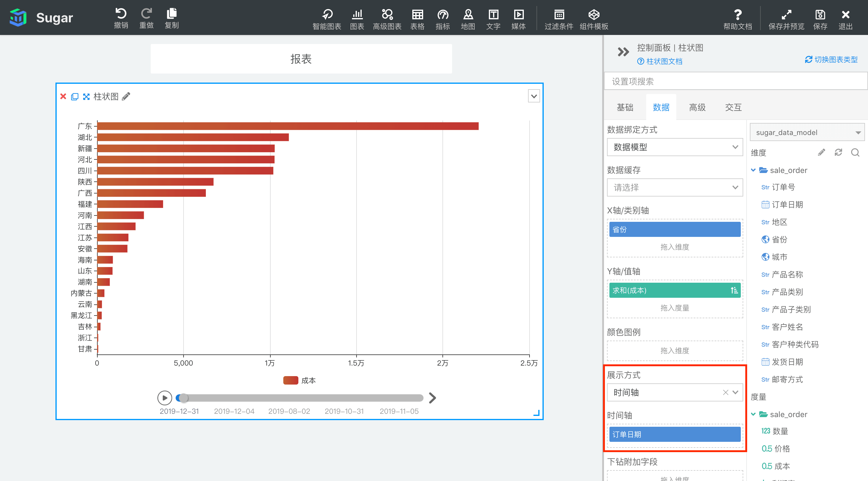Click the 报表 report title
This screenshot has width=868, height=481.
301,59
